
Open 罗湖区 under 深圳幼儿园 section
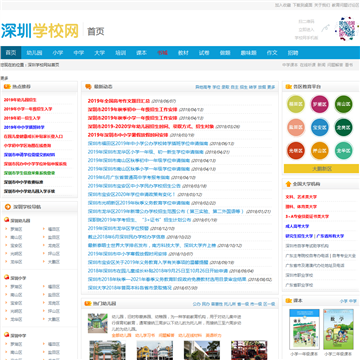(x=16, y=229)
